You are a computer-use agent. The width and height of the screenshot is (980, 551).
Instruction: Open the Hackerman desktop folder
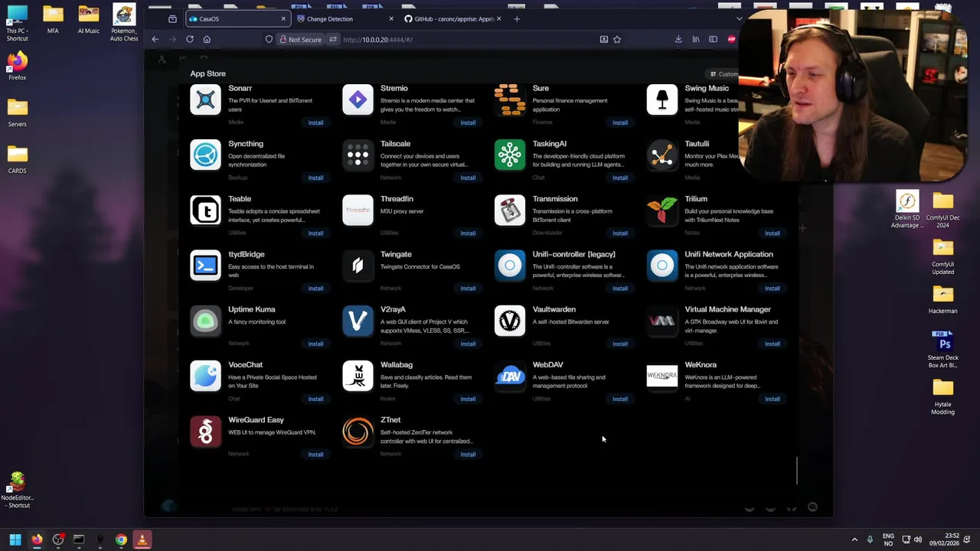click(942, 299)
